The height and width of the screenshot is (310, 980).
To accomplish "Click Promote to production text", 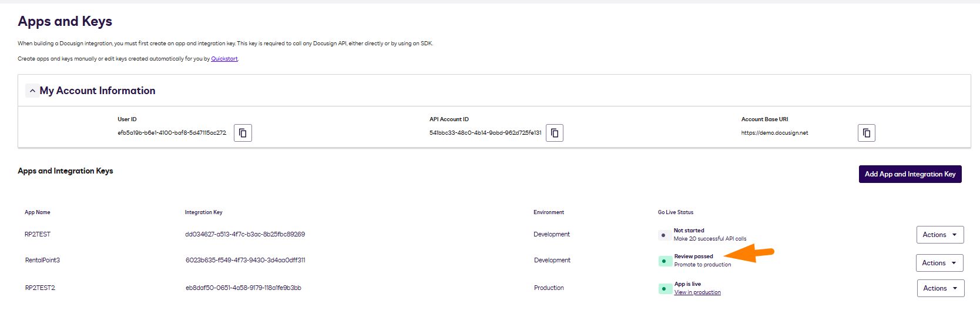I will tap(703, 265).
